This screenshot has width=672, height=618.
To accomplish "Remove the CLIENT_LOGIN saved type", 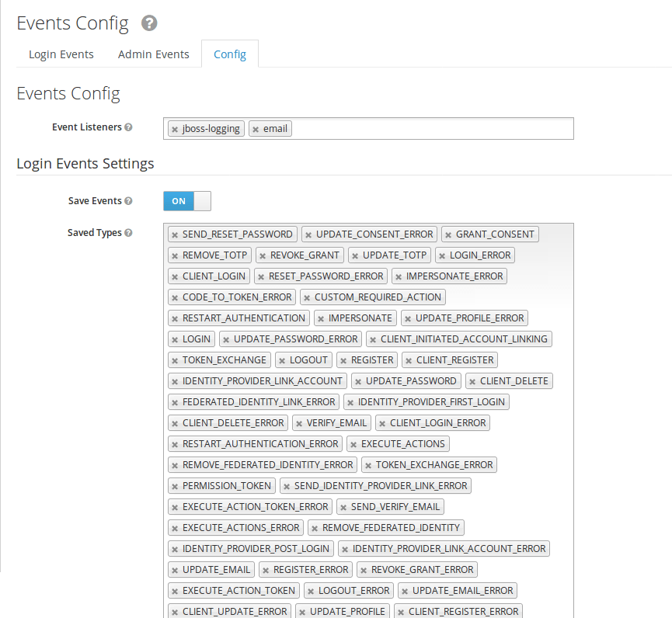I will click(x=176, y=276).
